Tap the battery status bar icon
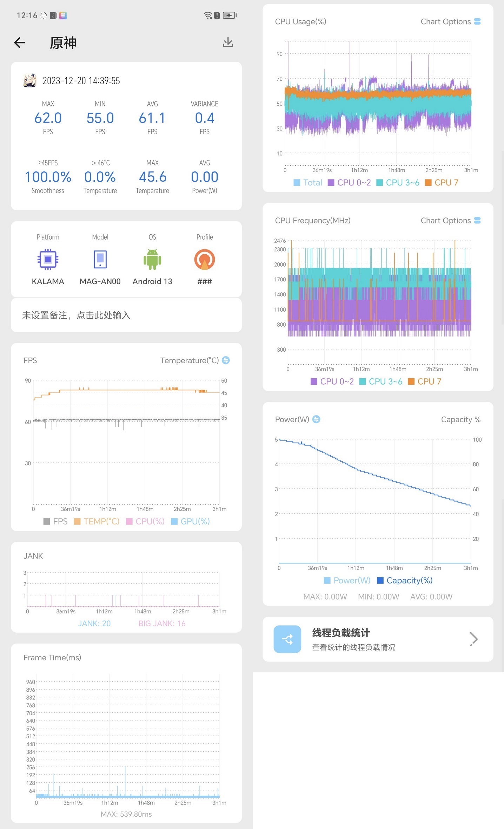 click(x=230, y=15)
